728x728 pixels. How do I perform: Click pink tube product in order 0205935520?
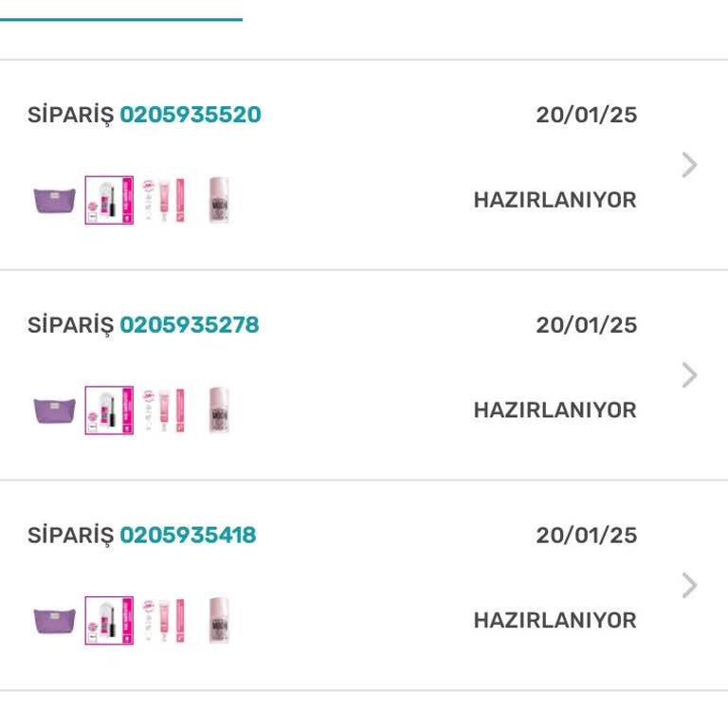click(x=164, y=201)
